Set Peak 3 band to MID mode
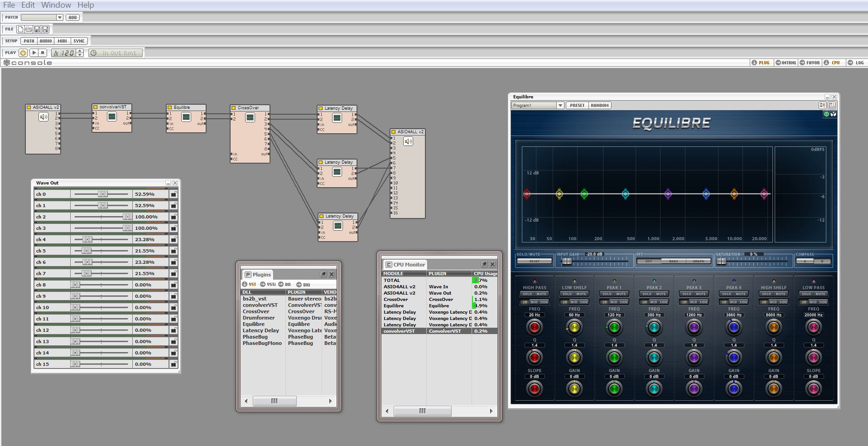Viewport: 868px width, 446px height. pos(694,302)
